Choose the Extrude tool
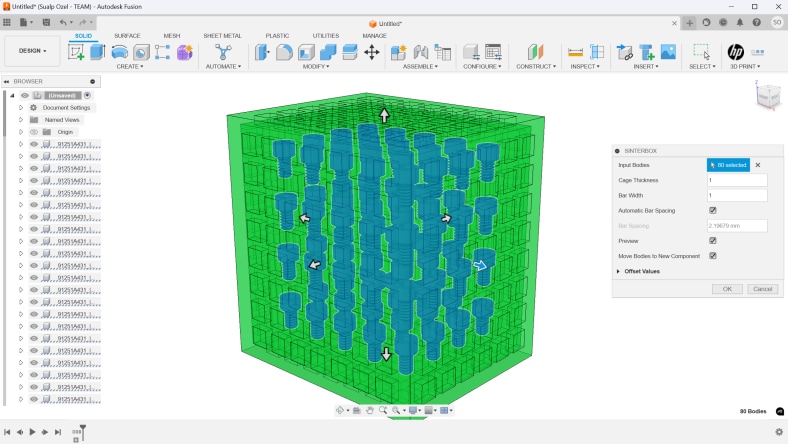 pyautogui.click(x=97, y=52)
